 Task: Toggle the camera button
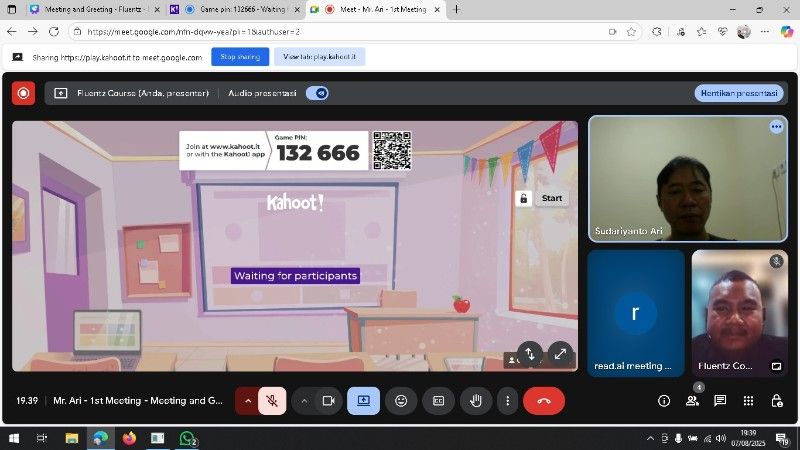(x=328, y=401)
